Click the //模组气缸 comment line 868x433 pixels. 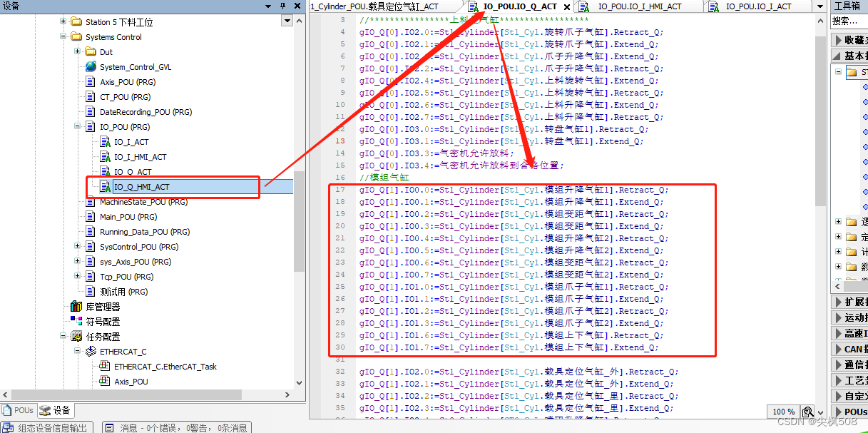tap(384, 178)
